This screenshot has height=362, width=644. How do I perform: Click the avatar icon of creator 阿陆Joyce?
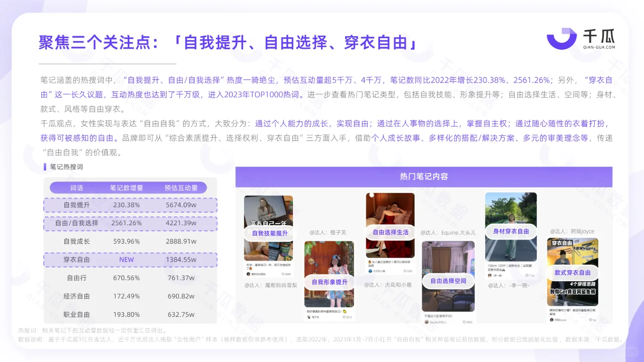coord(551,320)
